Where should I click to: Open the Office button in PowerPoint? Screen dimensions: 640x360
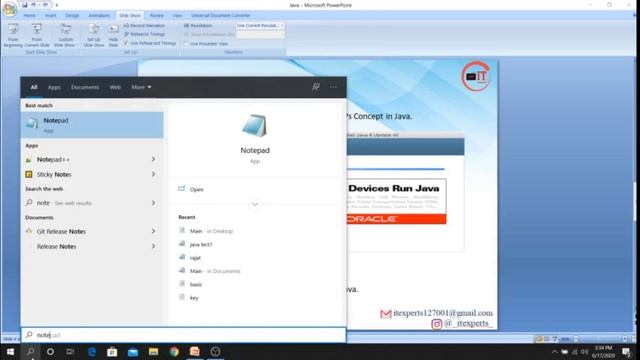point(9,9)
